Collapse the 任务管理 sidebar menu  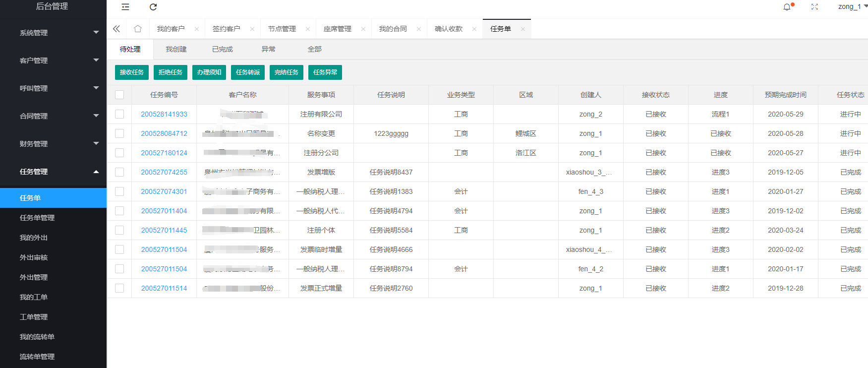tap(53, 172)
